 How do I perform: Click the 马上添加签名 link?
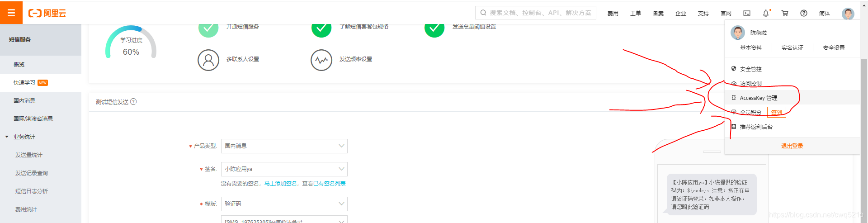[281, 183]
